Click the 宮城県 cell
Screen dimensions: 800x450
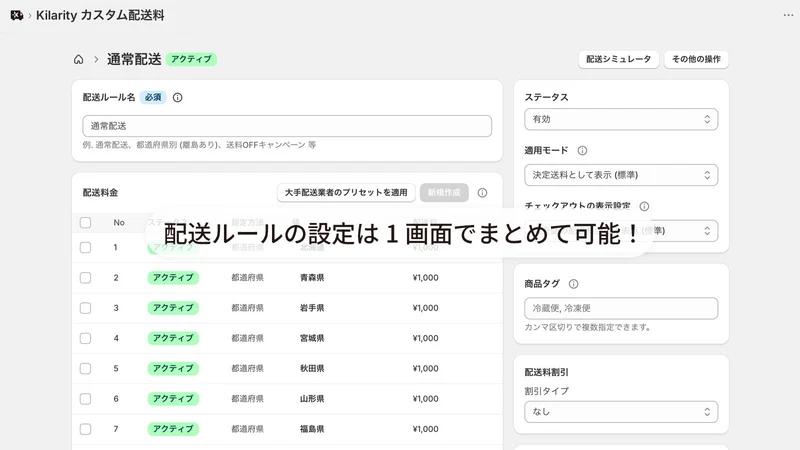coord(312,338)
